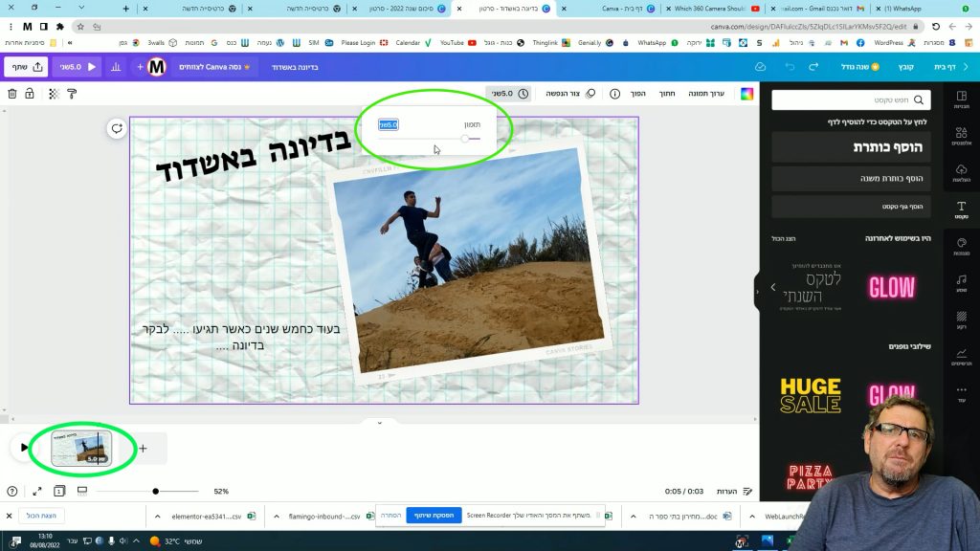The image size is (980, 551).
Task: Click the edit image option in toolbar
Action: point(706,94)
